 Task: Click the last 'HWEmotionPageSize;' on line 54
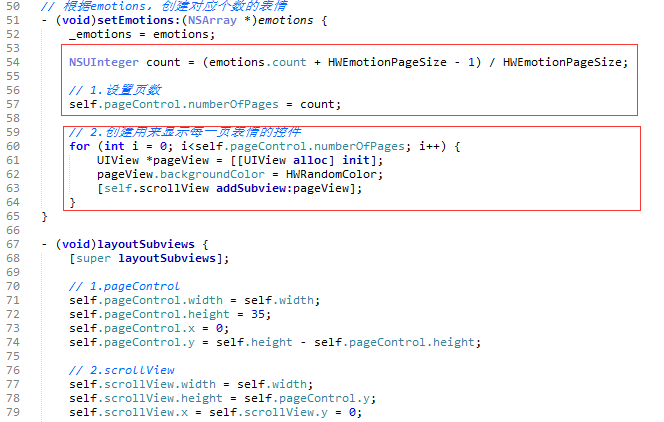pyautogui.click(x=565, y=62)
